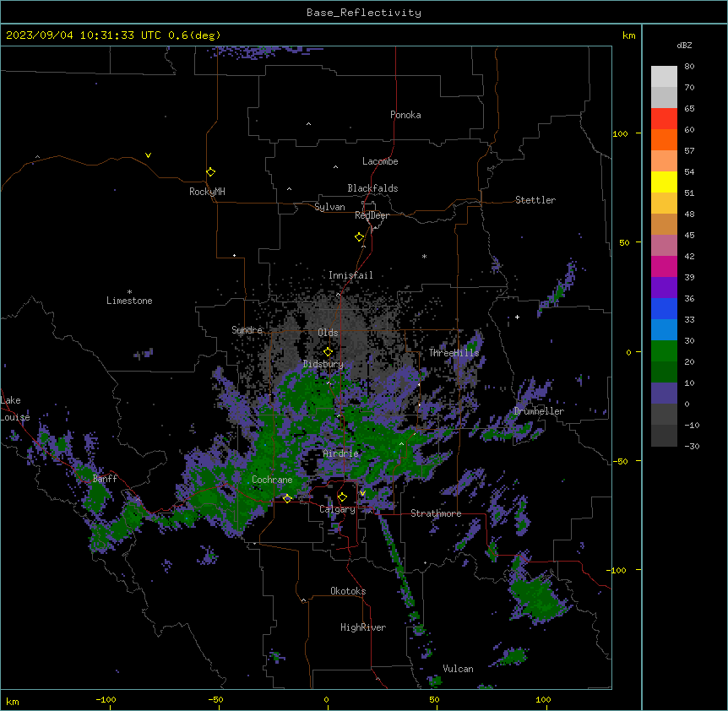Click the Sylvan label
Viewport: 728px width, 711px height.
pos(329,207)
